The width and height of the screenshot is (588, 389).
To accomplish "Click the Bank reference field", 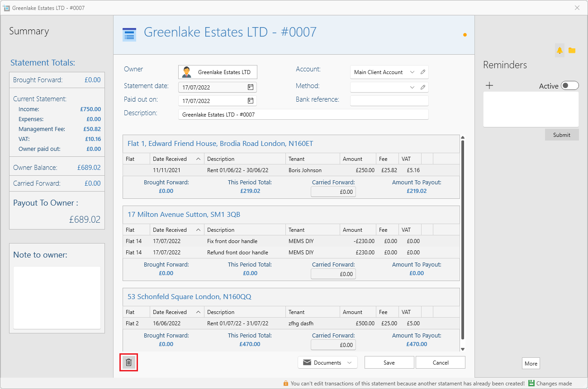I will coord(389,101).
